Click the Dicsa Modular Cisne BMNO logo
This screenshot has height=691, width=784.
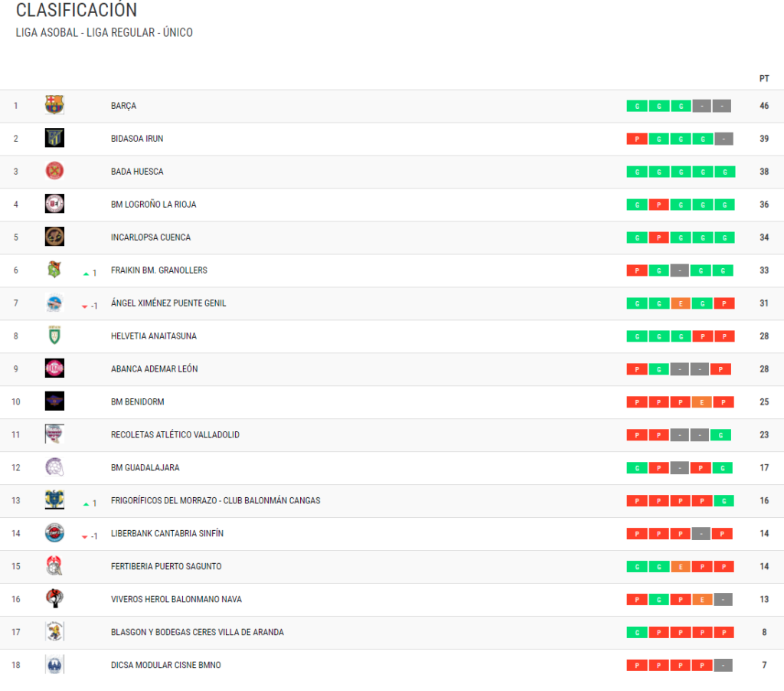coord(54,664)
